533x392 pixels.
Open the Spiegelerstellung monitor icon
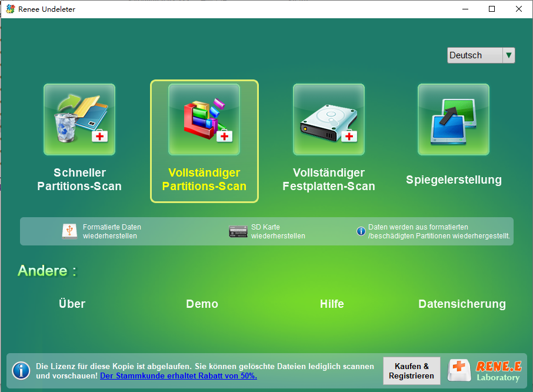point(454,119)
